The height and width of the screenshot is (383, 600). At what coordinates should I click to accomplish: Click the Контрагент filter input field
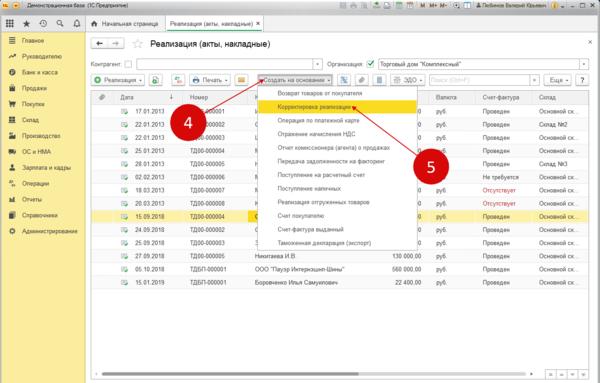(225, 64)
